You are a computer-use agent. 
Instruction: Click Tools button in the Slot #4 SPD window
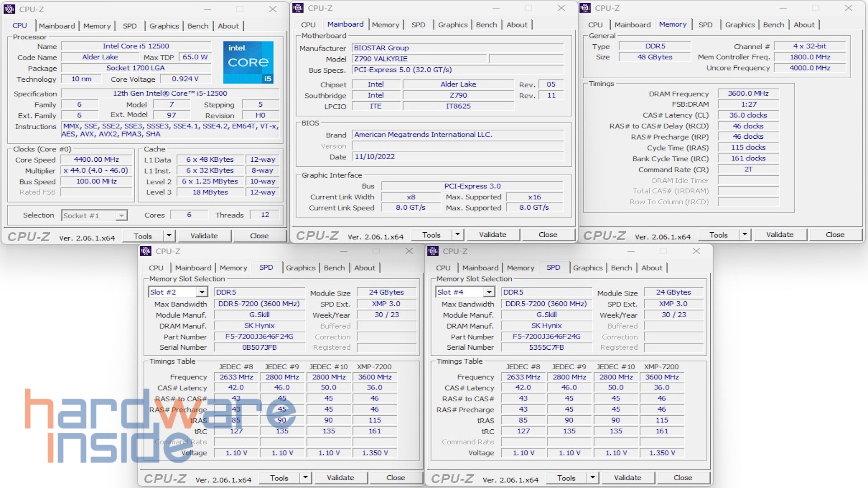pyautogui.click(x=566, y=478)
